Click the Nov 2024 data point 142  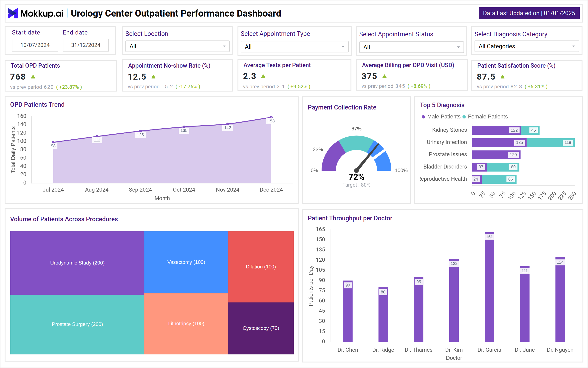coord(227,124)
